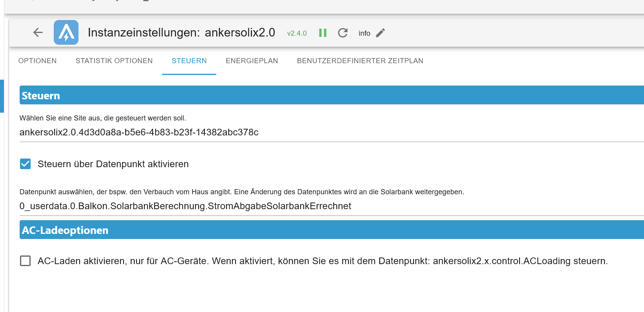Edit the info label with the pencil icon
The width and height of the screenshot is (644, 312).
[380, 33]
